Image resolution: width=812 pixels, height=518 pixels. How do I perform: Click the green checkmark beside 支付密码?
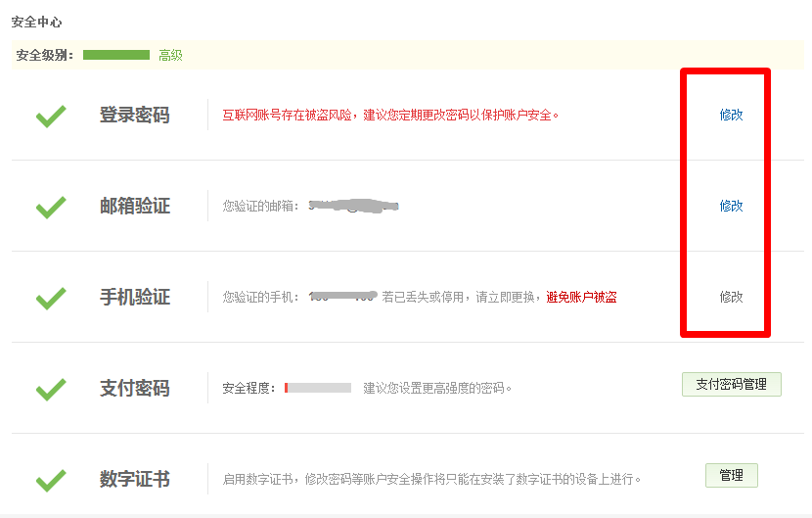tap(51, 390)
